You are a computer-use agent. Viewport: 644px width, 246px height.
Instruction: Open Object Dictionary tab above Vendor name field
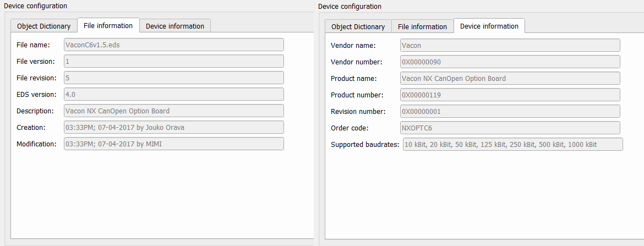tap(358, 27)
